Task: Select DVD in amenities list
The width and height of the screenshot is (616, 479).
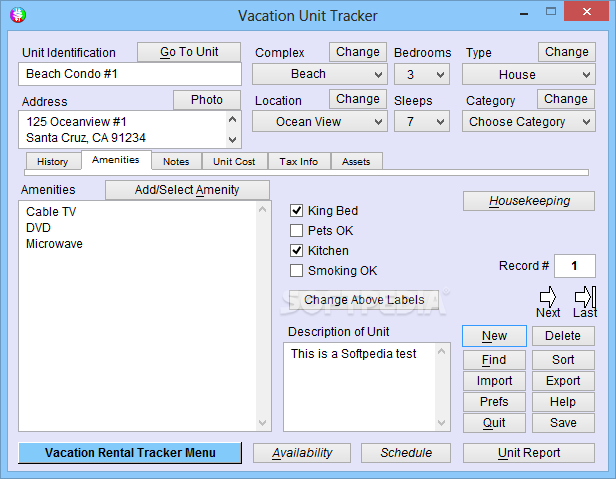Action: pos(38,228)
